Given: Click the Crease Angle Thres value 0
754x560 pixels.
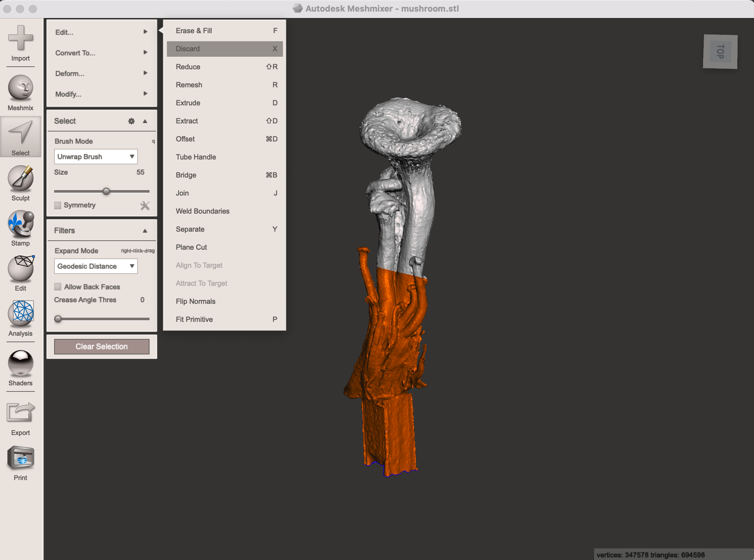Looking at the screenshot, I should pos(142,300).
